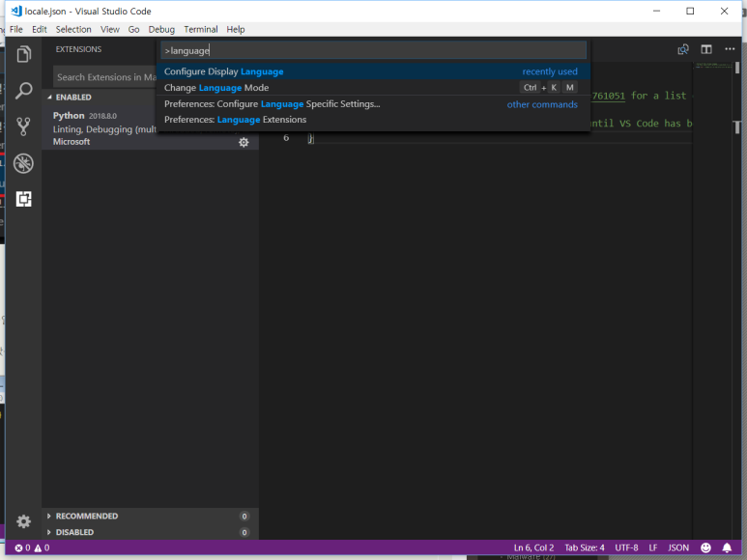This screenshot has height=560, width=747.
Task: Open the editor More Actions ellipsis
Action: (x=730, y=49)
